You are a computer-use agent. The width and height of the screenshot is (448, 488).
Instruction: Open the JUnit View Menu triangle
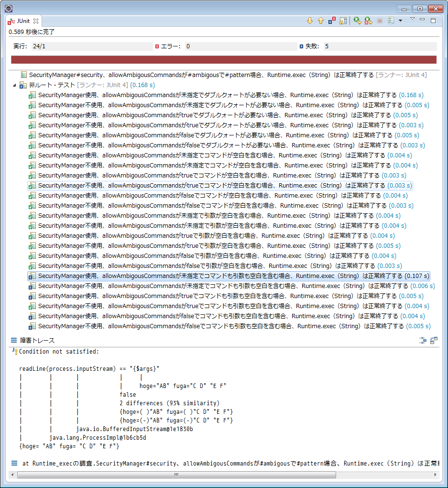click(412, 19)
